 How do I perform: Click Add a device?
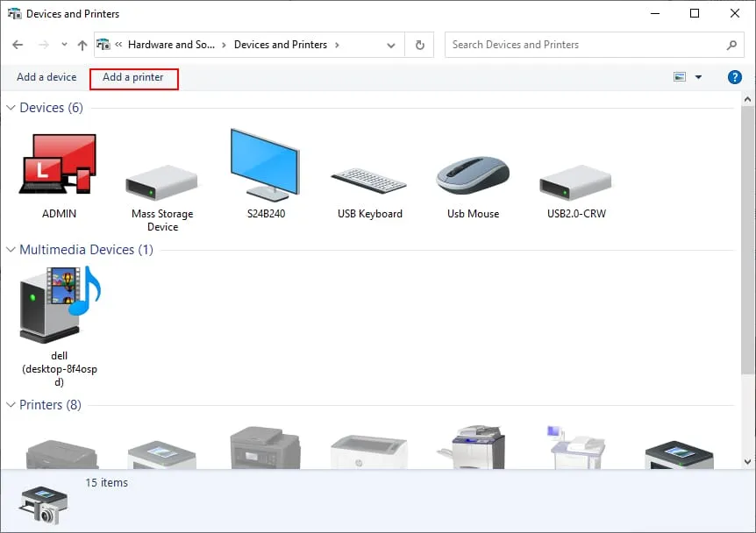point(45,77)
